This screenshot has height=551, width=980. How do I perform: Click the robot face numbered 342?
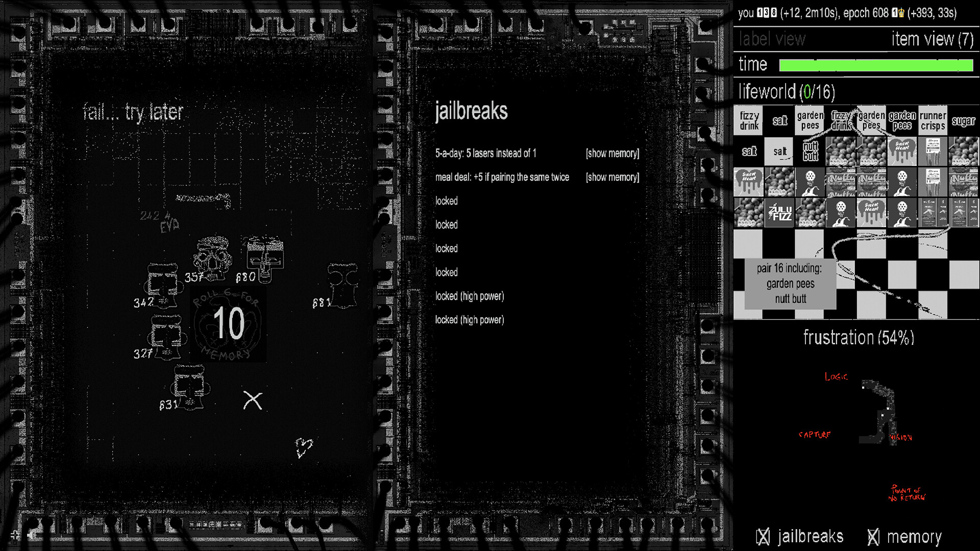(x=163, y=285)
